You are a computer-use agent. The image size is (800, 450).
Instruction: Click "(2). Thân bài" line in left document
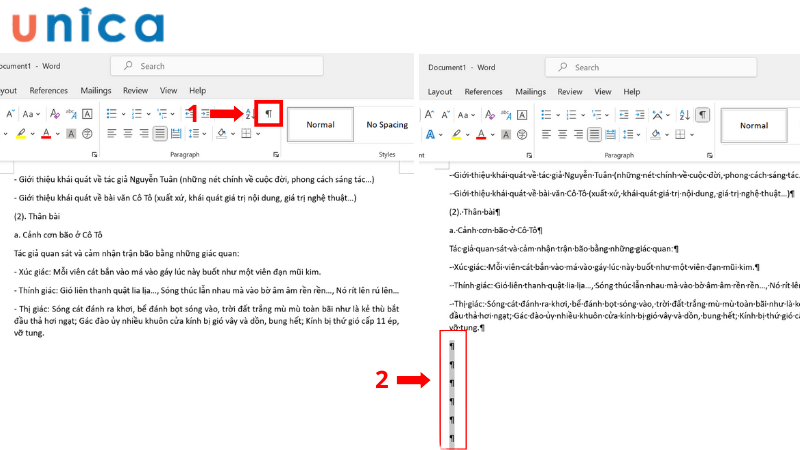[x=37, y=216]
